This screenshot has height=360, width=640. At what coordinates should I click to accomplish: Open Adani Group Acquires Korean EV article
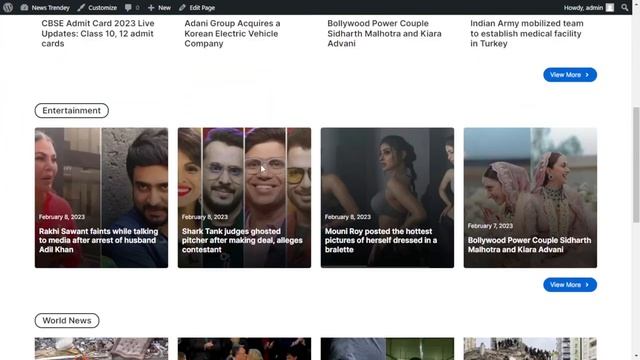click(232, 33)
